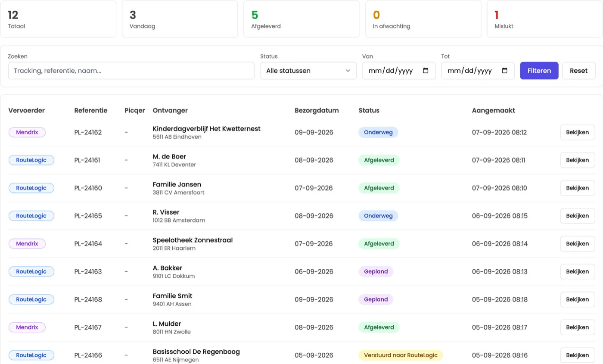Open Bekijken for M. de Boer

point(578,160)
